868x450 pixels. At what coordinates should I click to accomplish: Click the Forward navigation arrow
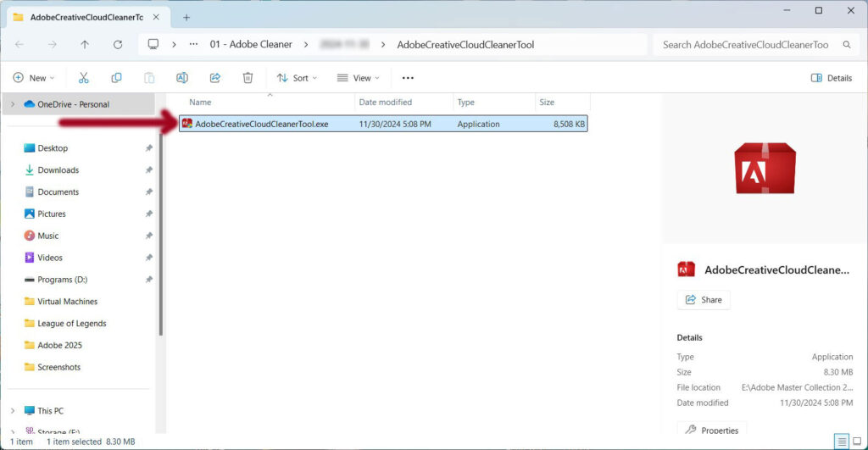pos(52,44)
